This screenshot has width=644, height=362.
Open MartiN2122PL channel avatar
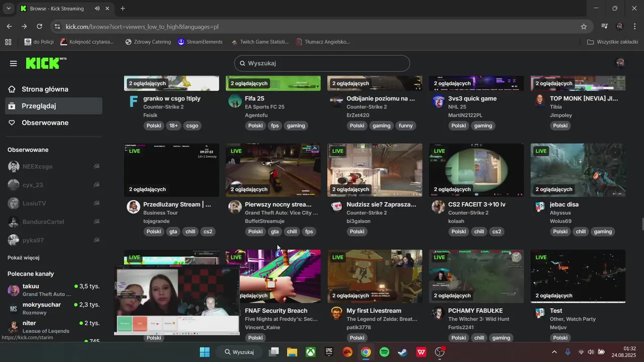tap(438, 101)
